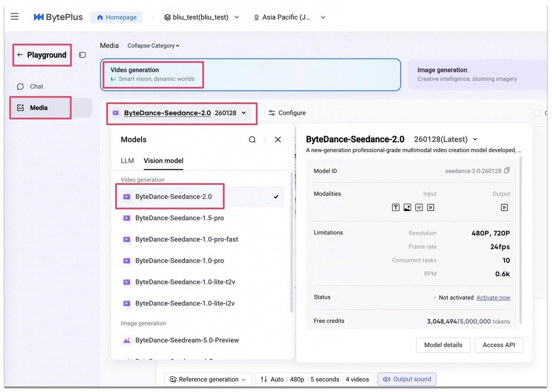Switch to the LLM tab

(127, 161)
